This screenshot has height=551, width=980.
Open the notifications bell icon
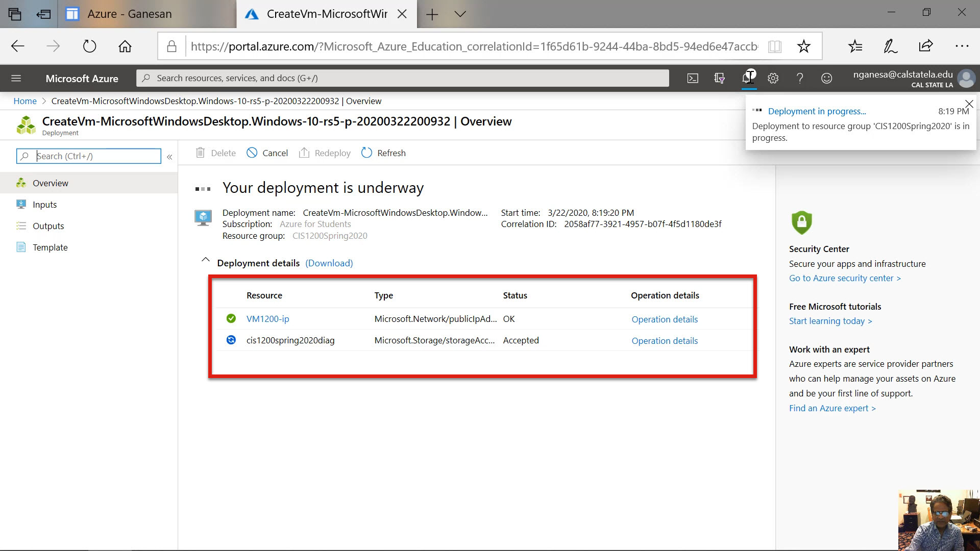tap(748, 78)
